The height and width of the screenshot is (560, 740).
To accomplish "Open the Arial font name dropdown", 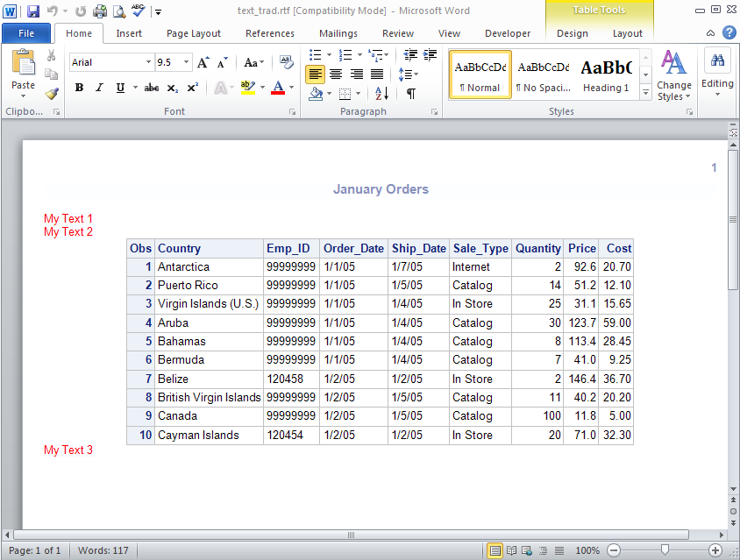I will [147, 63].
